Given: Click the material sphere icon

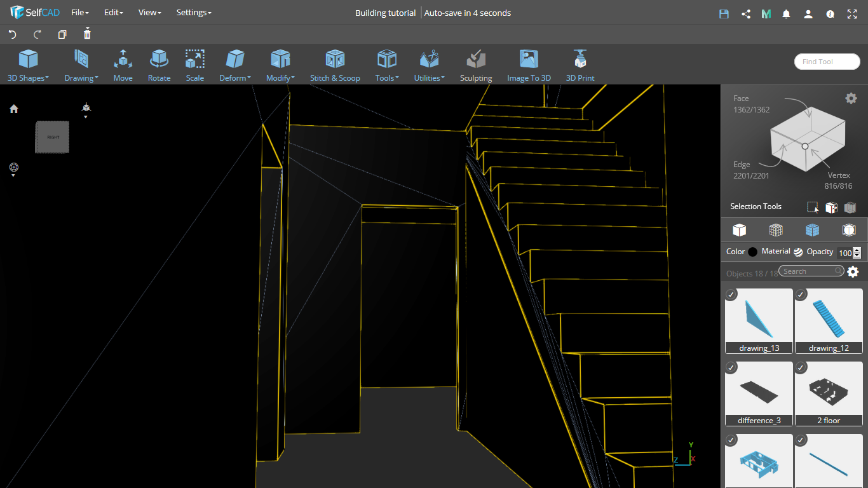Looking at the screenshot, I should click(x=798, y=252).
